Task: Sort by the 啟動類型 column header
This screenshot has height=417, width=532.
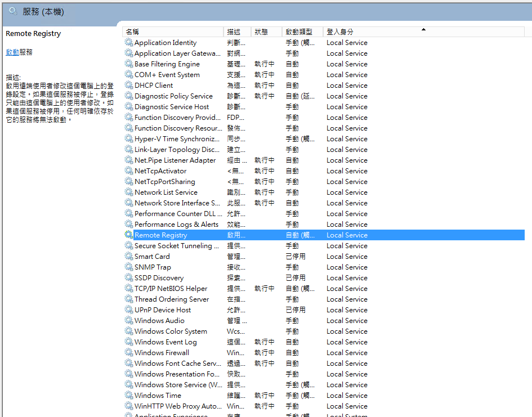Action: [302, 32]
